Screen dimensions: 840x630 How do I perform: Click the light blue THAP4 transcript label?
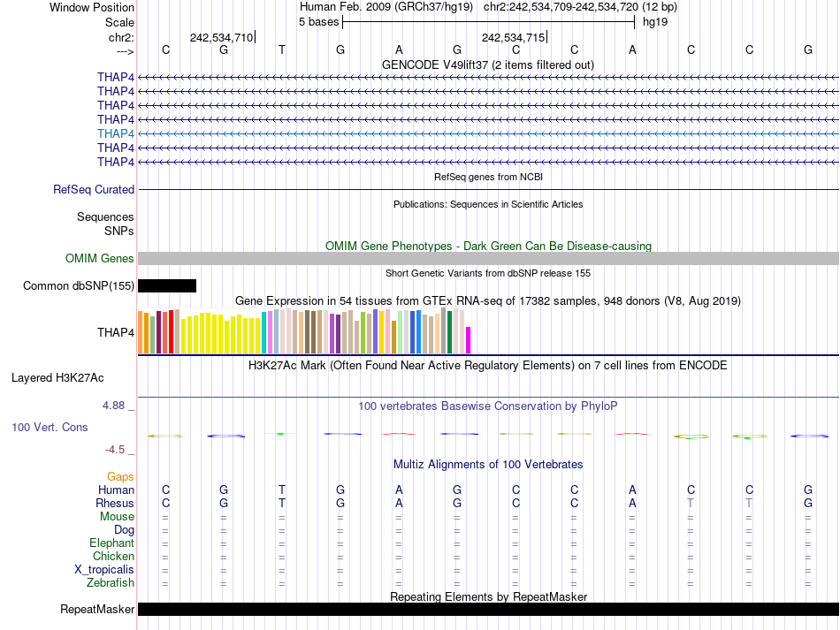pyautogui.click(x=116, y=133)
